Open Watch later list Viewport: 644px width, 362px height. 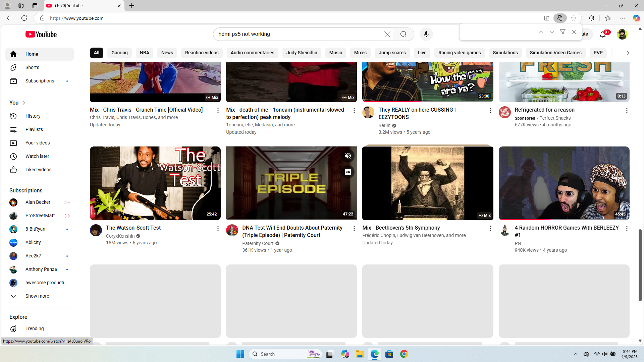(40, 156)
